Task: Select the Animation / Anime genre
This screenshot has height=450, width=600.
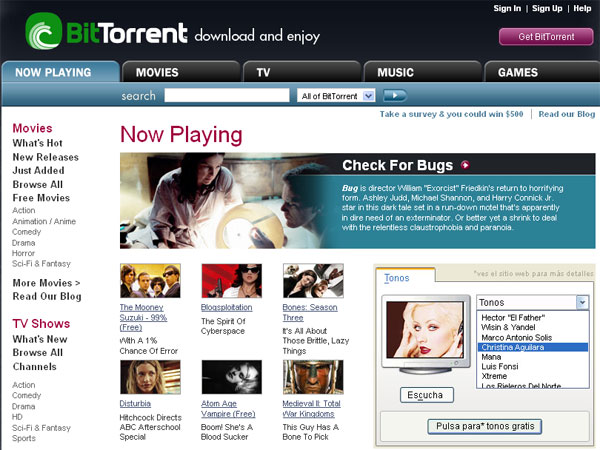Action: pos(44,221)
